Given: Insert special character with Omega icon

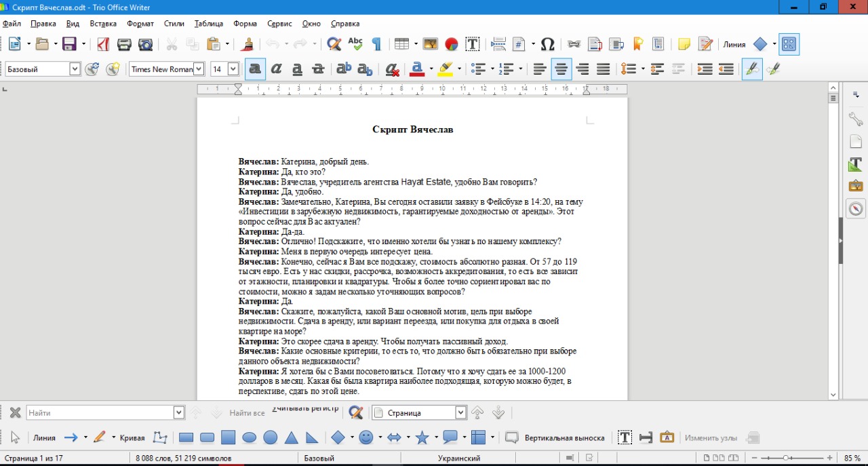Looking at the screenshot, I should pyautogui.click(x=548, y=45).
